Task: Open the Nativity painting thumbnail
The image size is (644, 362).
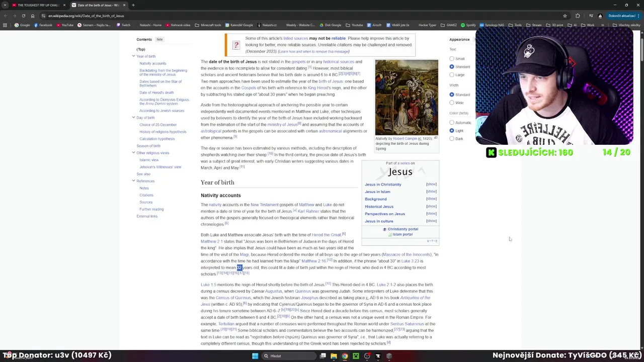Action: pos(407,98)
